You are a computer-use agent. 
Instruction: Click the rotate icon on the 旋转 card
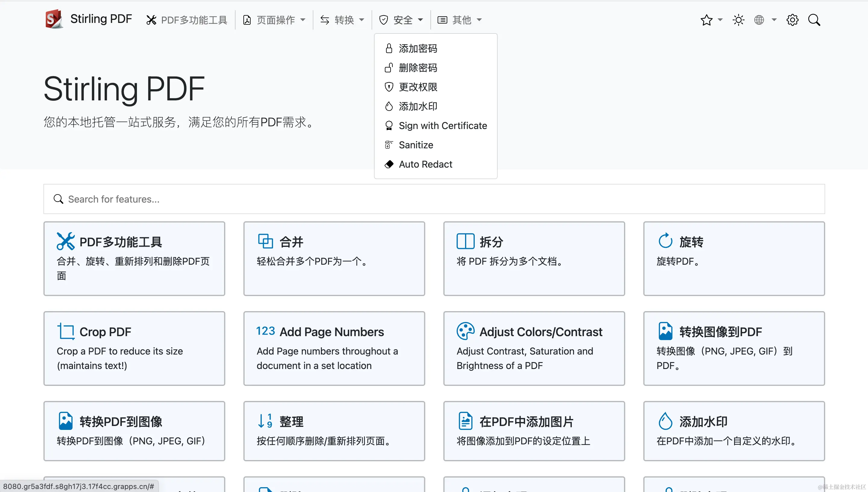click(x=666, y=241)
